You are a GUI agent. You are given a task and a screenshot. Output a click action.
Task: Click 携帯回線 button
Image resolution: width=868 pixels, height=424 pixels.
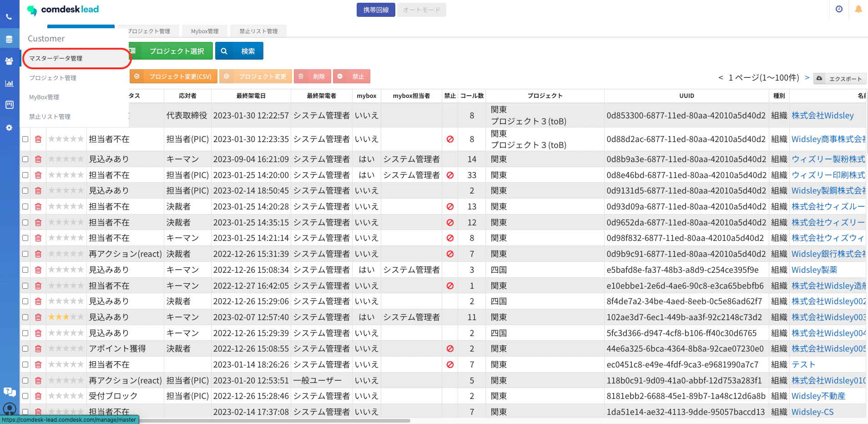pos(376,10)
